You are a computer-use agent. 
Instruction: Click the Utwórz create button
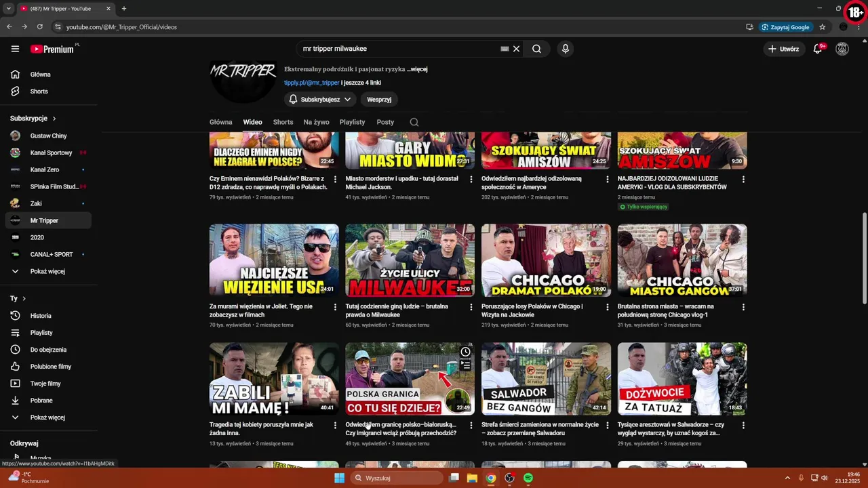pos(783,49)
